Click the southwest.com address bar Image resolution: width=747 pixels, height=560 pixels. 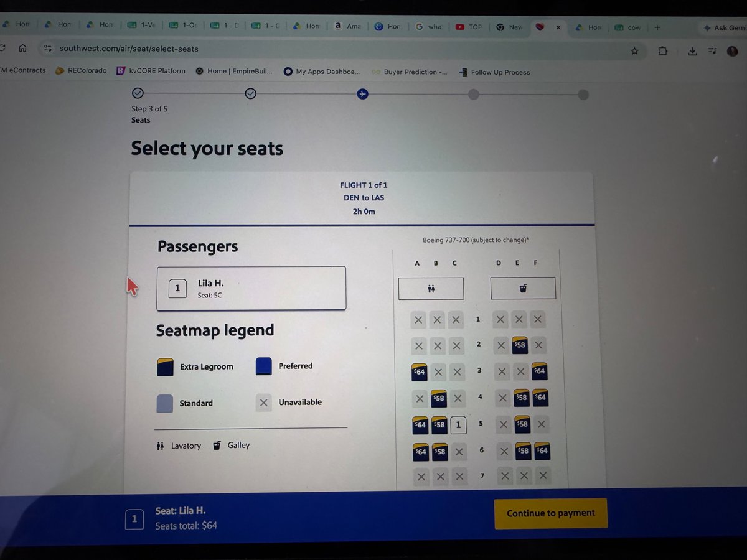(x=129, y=49)
